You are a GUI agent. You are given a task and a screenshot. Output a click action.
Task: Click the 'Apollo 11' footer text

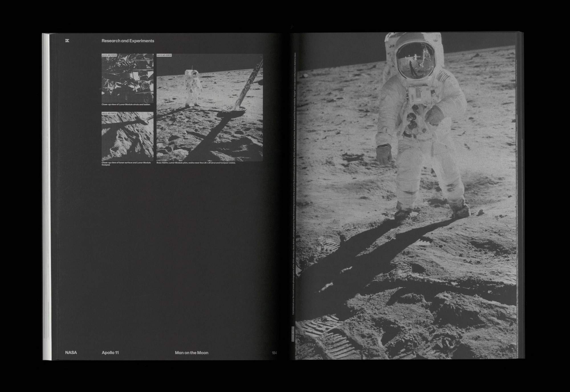[110, 353]
